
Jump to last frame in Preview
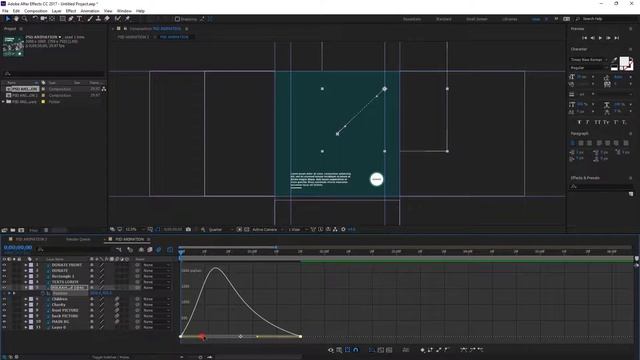(x=617, y=38)
